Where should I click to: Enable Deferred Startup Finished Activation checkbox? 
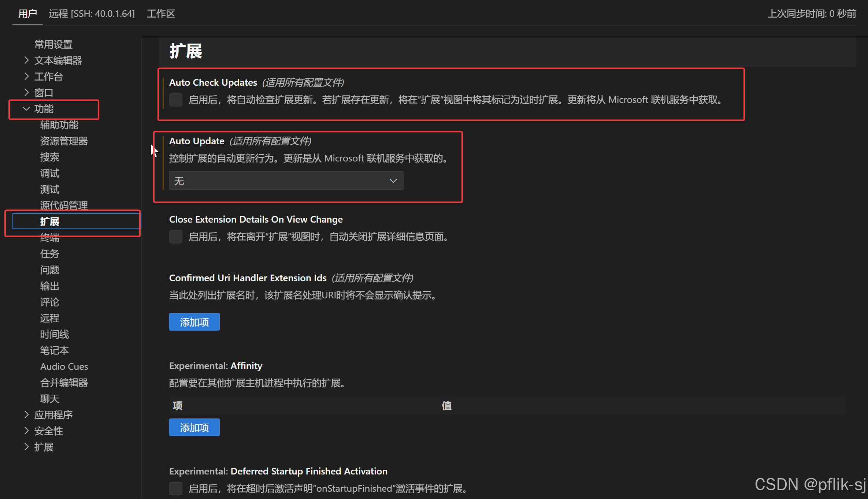176,488
